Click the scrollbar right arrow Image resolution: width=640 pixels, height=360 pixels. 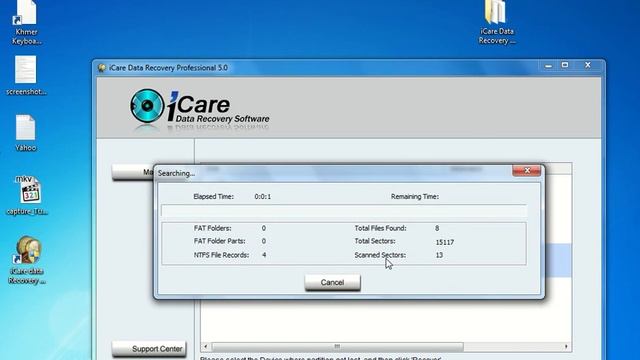click(566, 347)
